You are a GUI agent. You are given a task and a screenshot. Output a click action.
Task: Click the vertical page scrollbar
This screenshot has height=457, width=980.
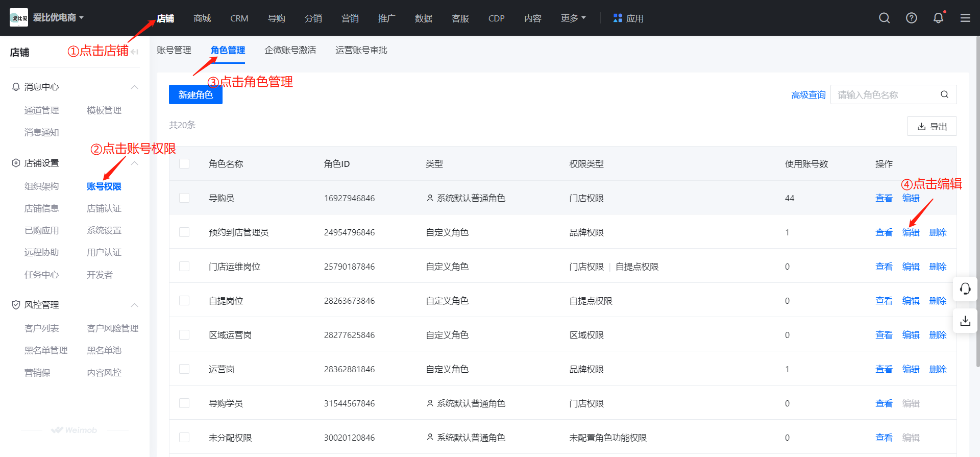tap(977, 202)
